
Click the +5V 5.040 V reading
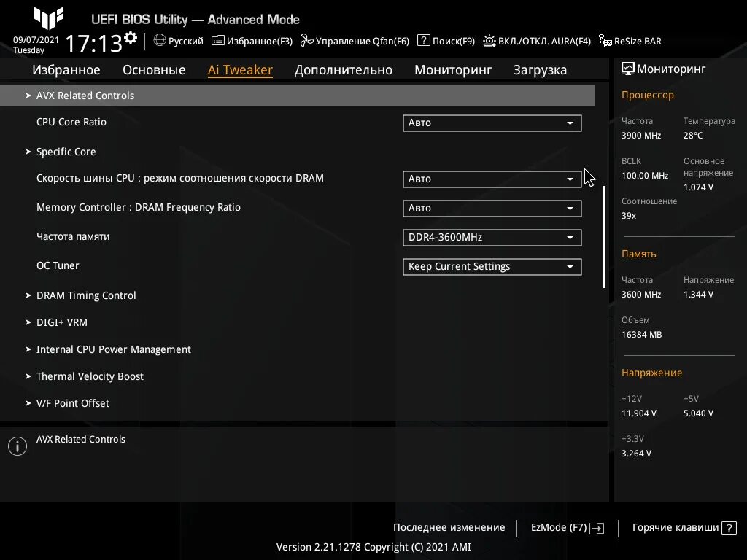(698, 413)
